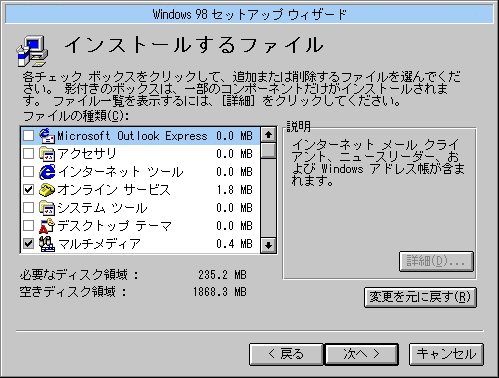Click the 詳細(D)... button
This screenshot has width=499, height=378.
pyautogui.click(x=436, y=261)
